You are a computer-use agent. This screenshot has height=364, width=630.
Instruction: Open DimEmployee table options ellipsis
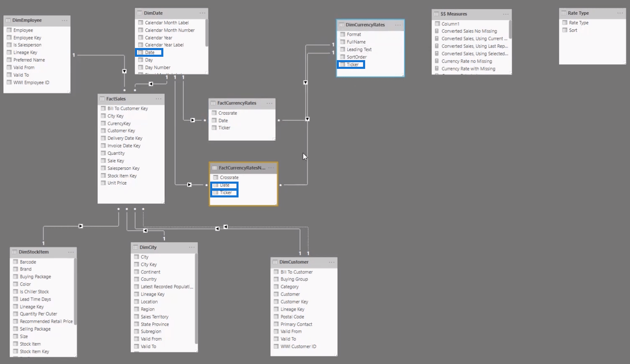click(x=64, y=20)
